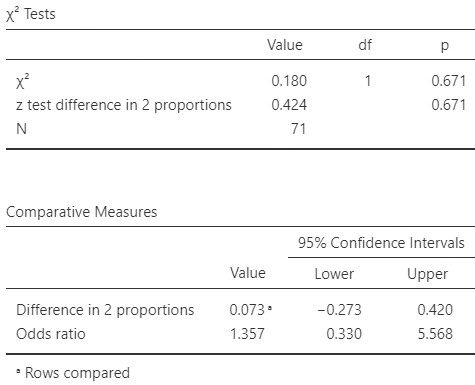The width and height of the screenshot is (475, 385).
Task: Click the Odds ratio row label
Action: coord(51,334)
